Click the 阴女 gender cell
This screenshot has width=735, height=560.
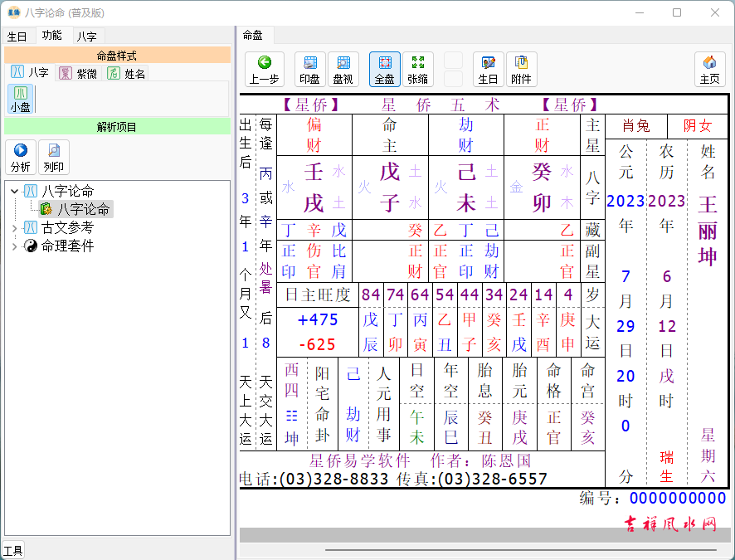pyautogui.click(x=698, y=126)
